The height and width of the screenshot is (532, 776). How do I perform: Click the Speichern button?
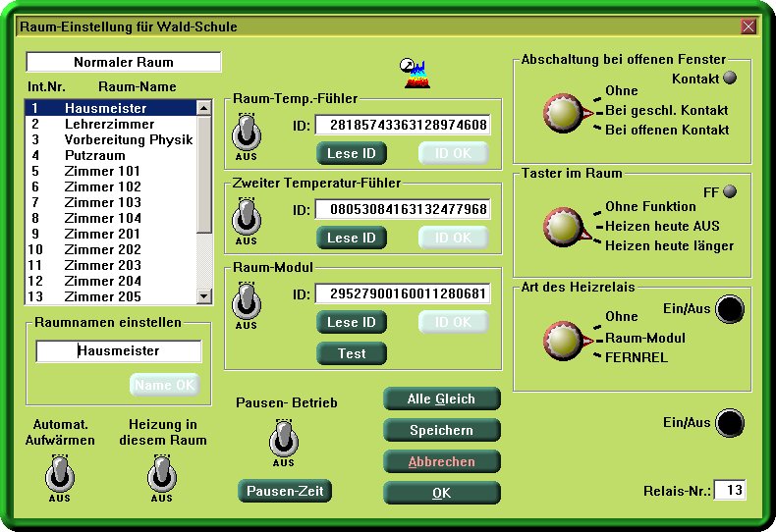(x=441, y=430)
